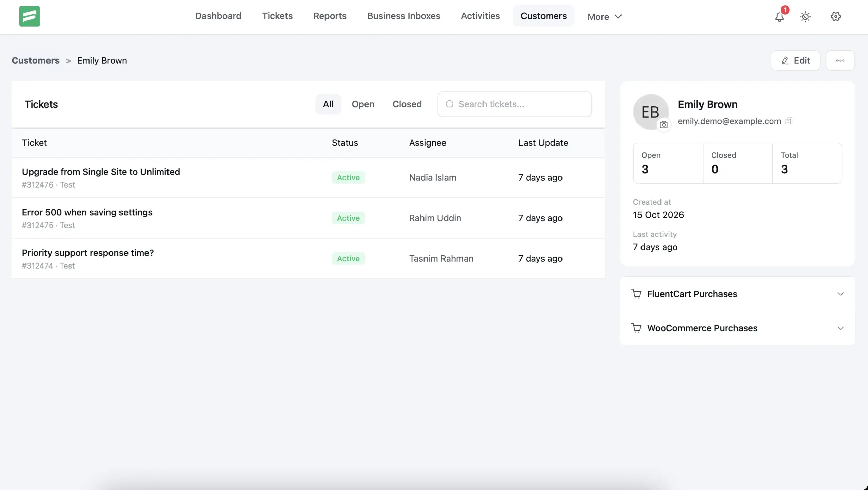Open Activities page

pos(480,16)
